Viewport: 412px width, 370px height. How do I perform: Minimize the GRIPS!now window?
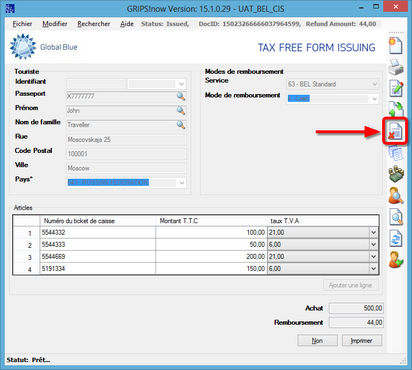[x=361, y=7]
